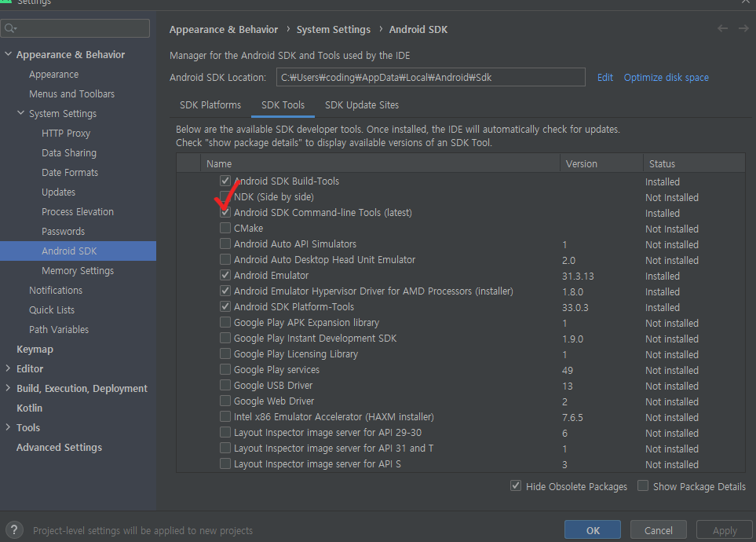Viewport: 756px width, 542px height.
Task: Click the Name column header
Action: pos(380,163)
